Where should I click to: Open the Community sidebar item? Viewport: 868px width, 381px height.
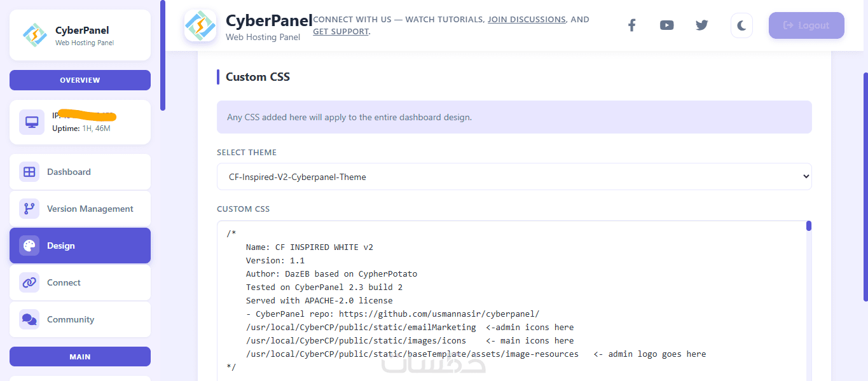click(x=71, y=319)
